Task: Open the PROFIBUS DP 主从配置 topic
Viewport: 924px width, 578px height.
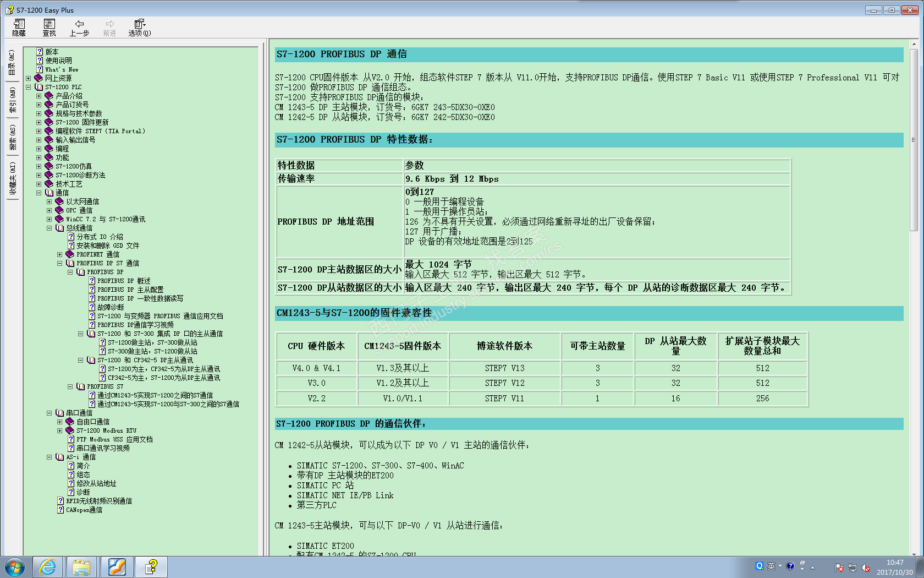Action: click(130, 290)
